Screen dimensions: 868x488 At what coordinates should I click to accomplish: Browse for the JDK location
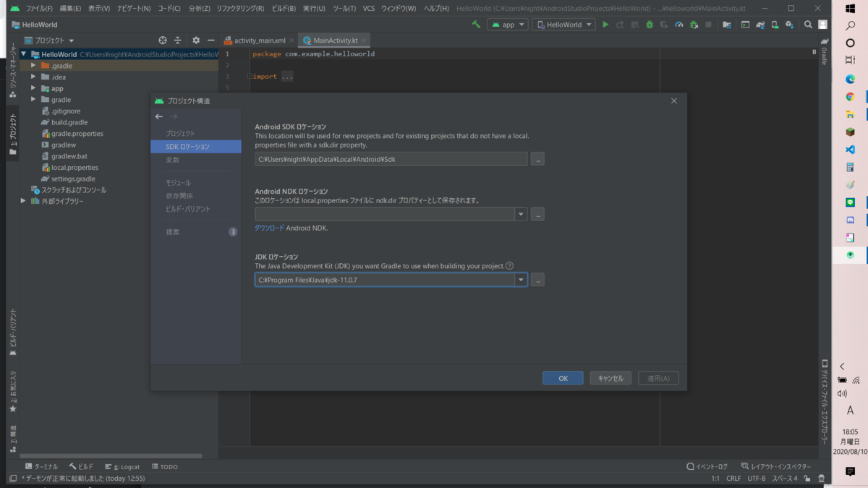click(x=537, y=280)
